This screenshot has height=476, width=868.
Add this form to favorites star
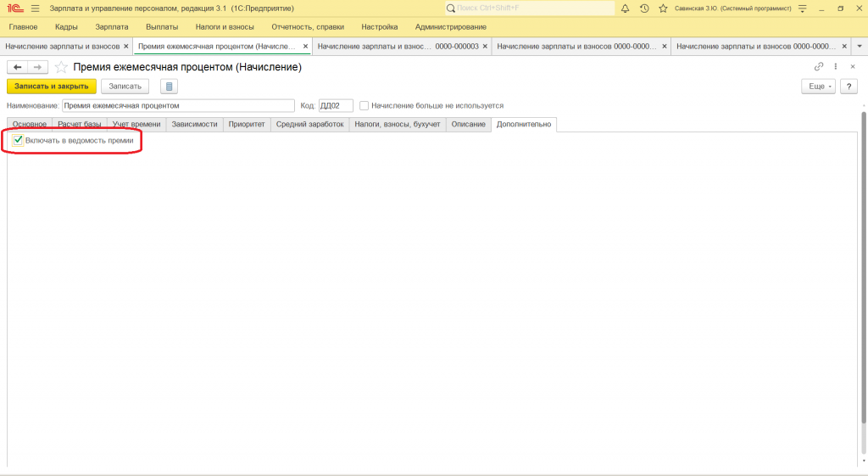pos(61,67)
